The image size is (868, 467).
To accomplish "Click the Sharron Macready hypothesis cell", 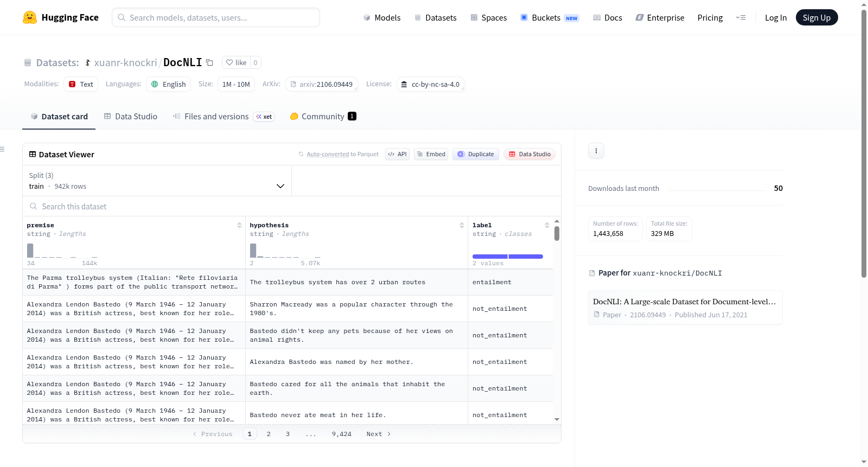I will point(356,309).
